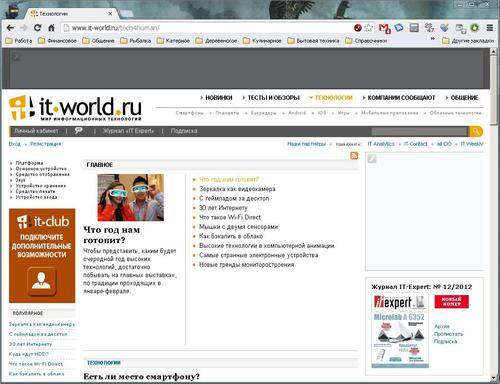Screen dimensions: 500x384
Task: Open the Финансовое bookmarks folder
Action: (57, 41)
